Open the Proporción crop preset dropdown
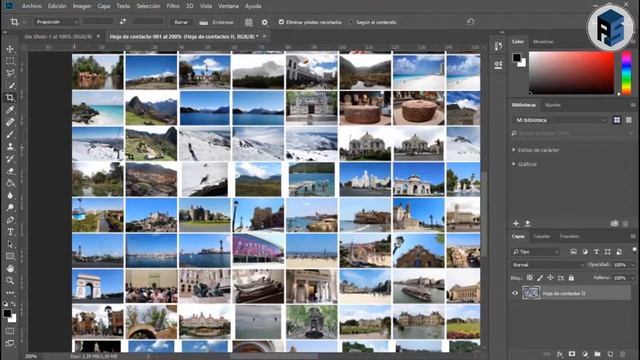Screen dimensions: 640x360 56,22
